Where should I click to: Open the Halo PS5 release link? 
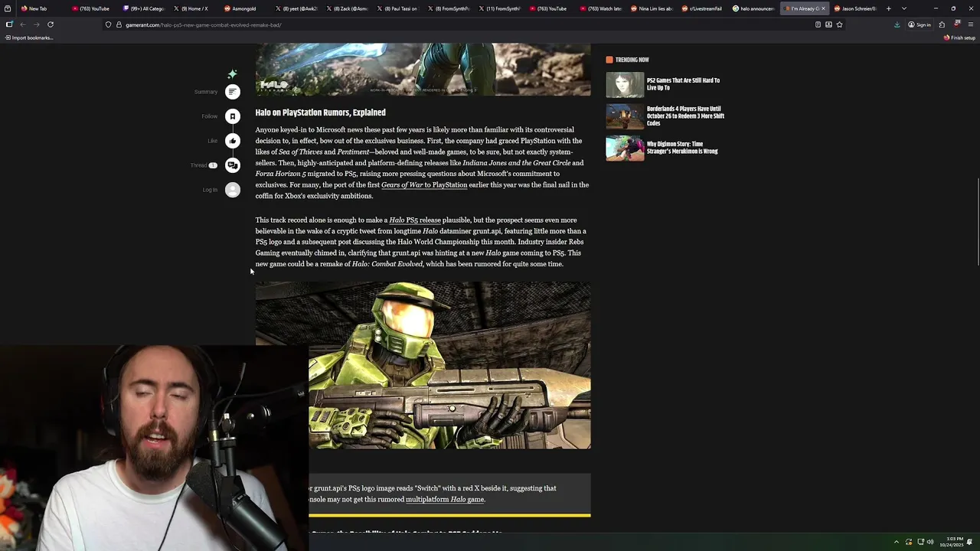tap(415, 220)
